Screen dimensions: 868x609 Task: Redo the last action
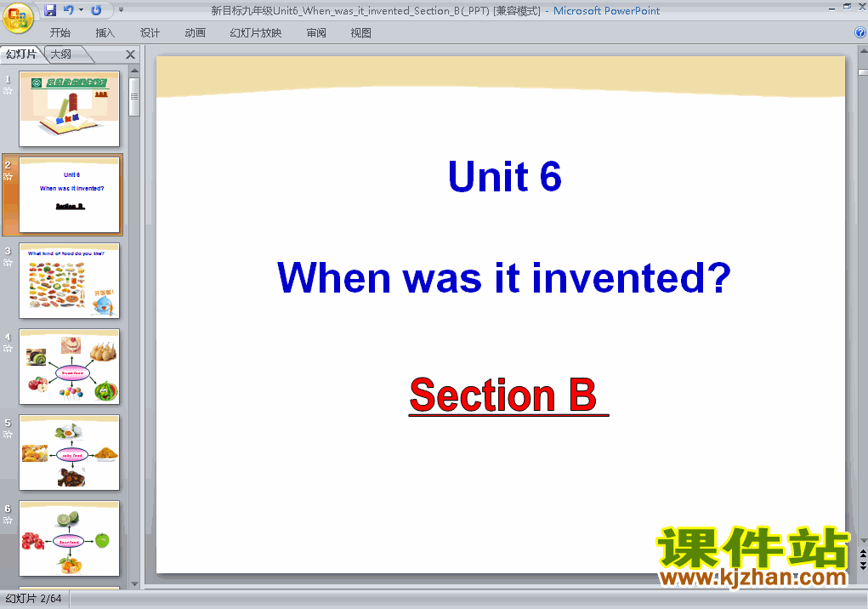(x=96, y=10)
